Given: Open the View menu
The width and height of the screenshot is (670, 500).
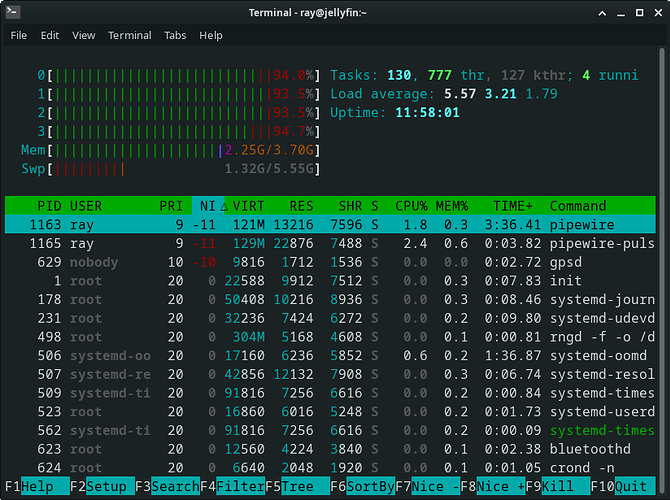Looking at the screenshot, I should (84, 35).
